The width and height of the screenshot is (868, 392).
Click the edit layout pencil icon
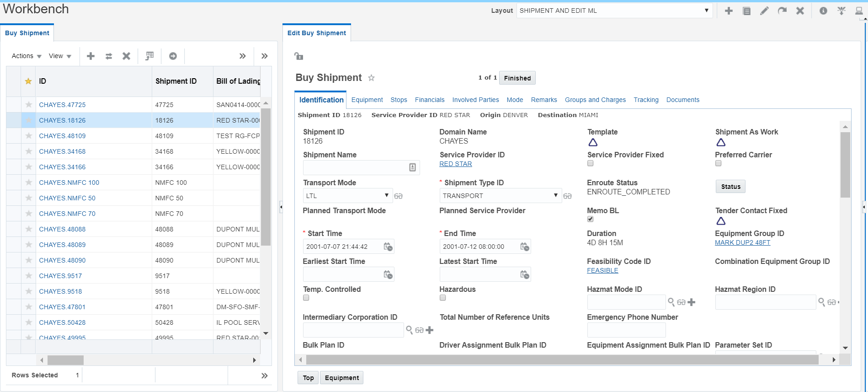coord(764,11)
